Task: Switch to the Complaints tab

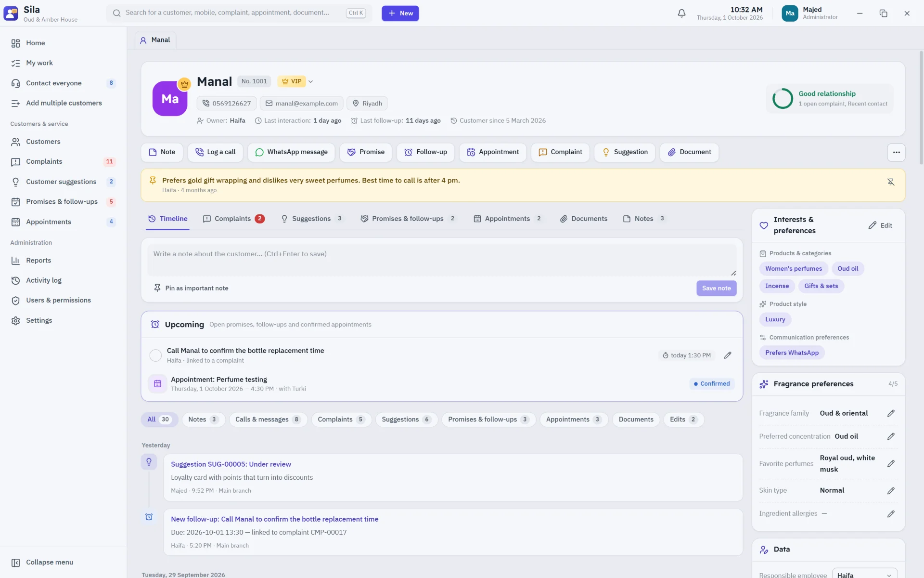Action: 234,219
